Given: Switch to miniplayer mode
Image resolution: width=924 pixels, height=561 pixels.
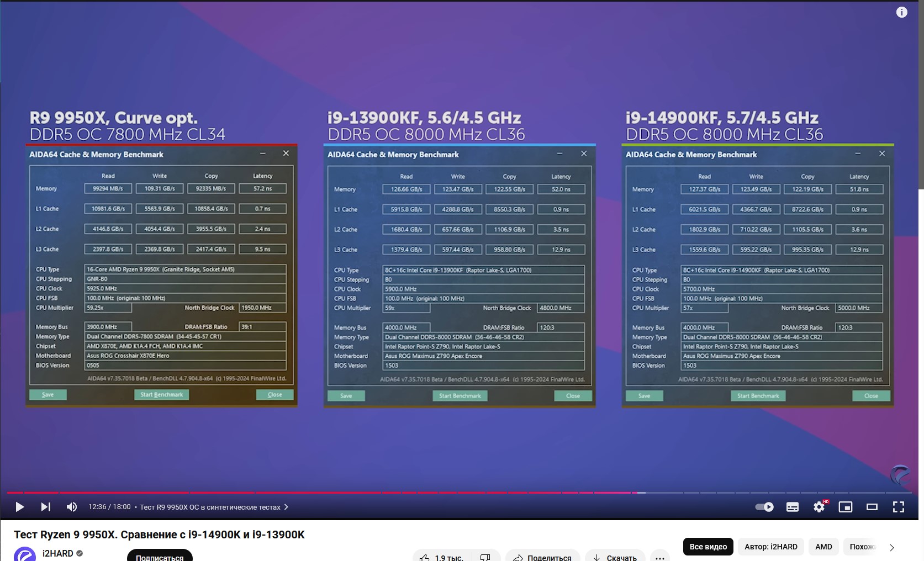Looking at the screenshot, I should tap(846, 507).
